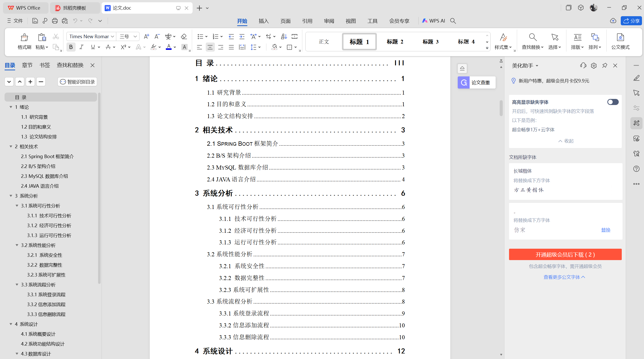Pin the 美化助手 side panel

pos(605,66)
